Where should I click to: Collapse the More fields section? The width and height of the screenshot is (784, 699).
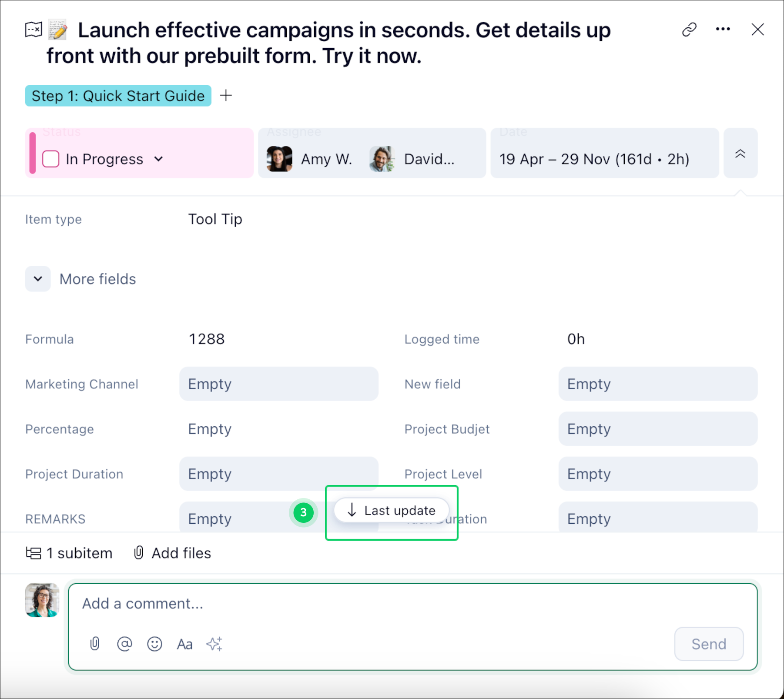(x=38, y=279)
